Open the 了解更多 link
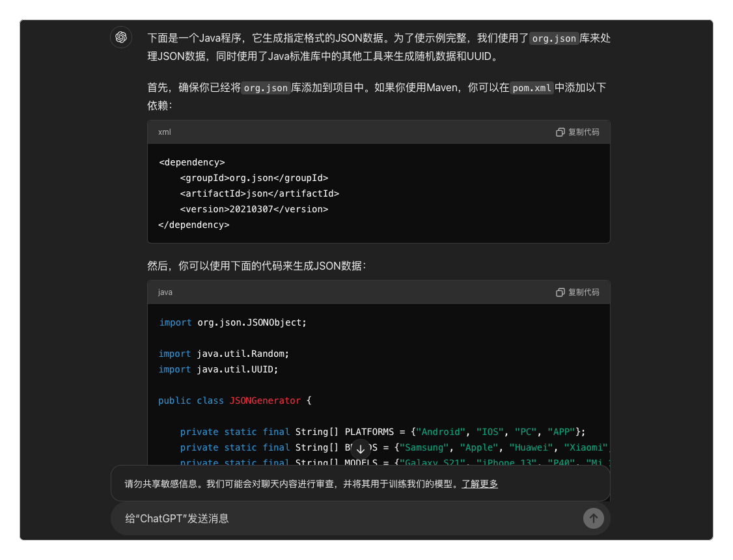The height and width of the screenshot is (560, 733). click(480, 484)
